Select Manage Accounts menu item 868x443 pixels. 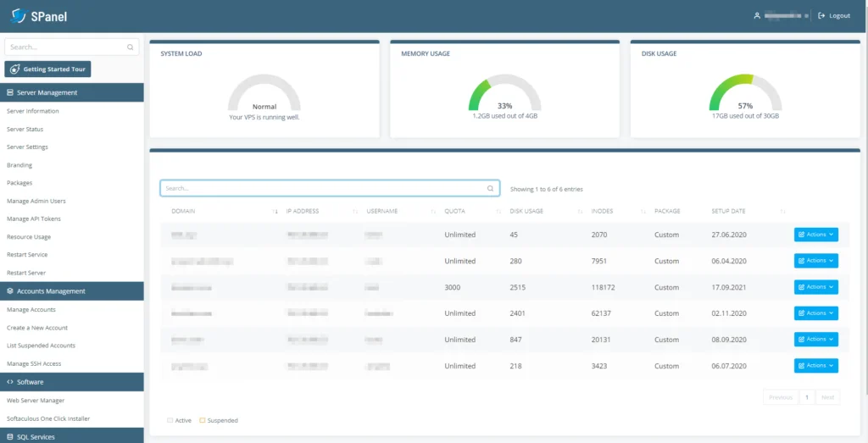click(x=31, y=310)
